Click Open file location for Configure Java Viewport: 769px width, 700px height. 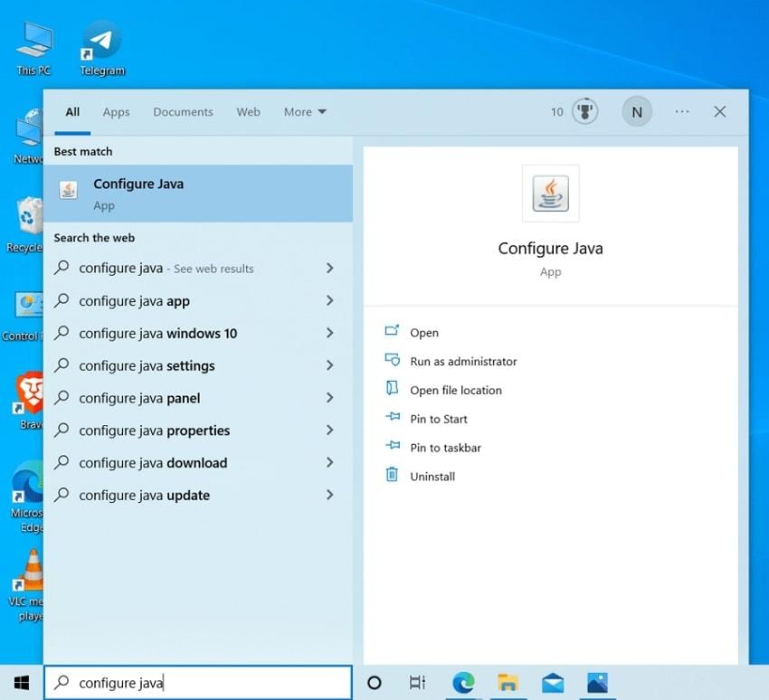click(x=455, y=390)
